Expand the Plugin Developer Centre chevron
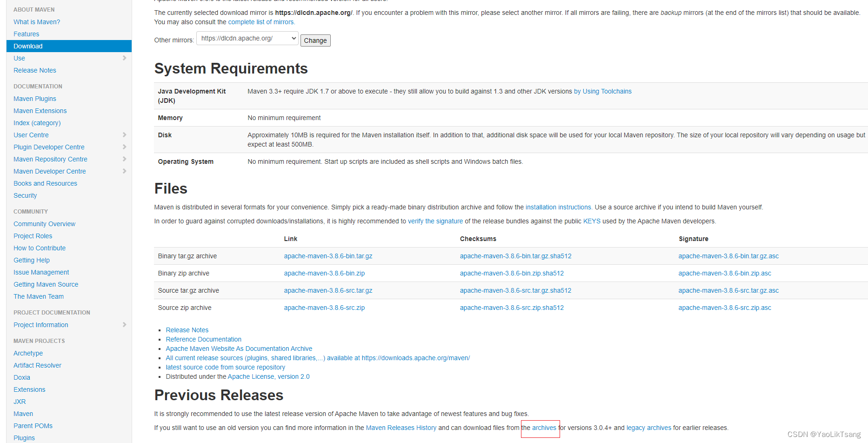868x443 pixels. [124, 147]
